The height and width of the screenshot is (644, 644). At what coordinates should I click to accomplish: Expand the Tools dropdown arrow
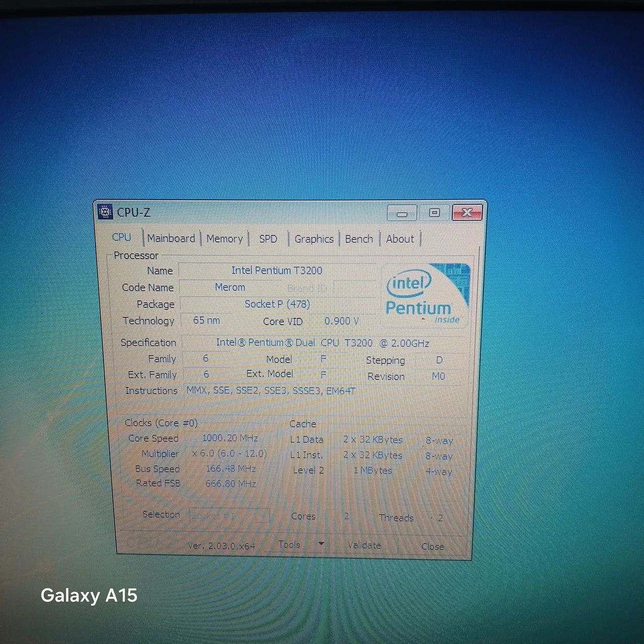point(321,544)
